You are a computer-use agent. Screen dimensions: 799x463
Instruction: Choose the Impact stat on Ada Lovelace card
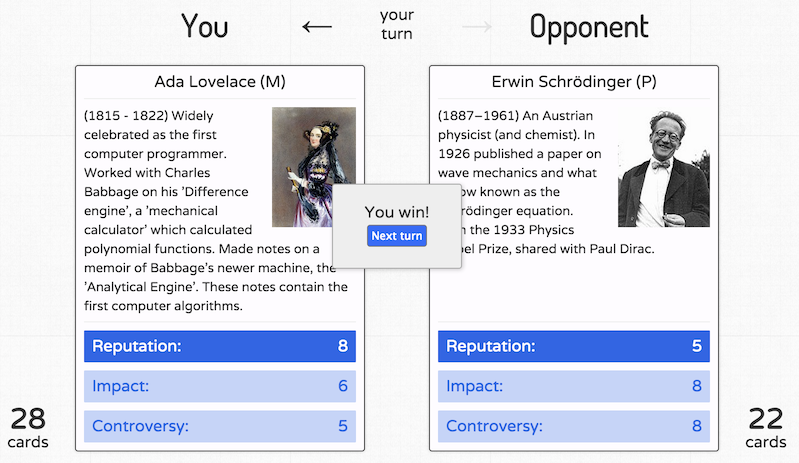pyautogui.click(x=220, y=386)
